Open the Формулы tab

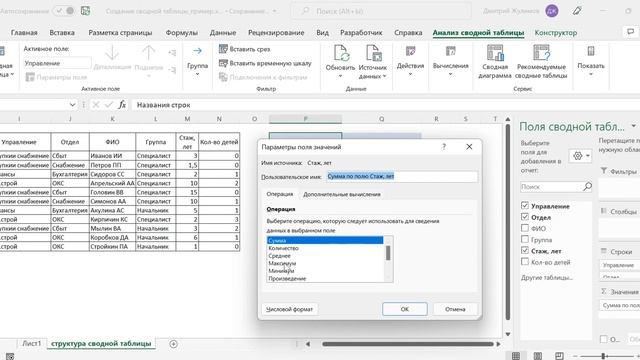(182, 33)
